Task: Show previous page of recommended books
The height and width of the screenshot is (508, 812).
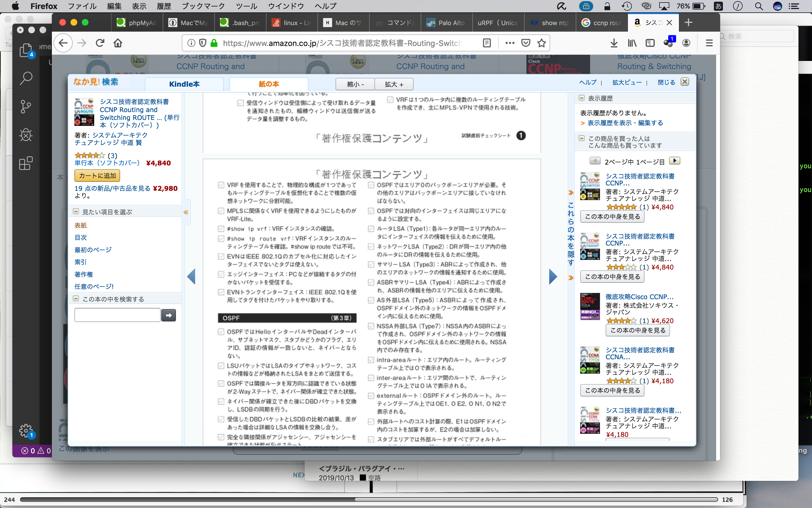Action: click(595, 161)
